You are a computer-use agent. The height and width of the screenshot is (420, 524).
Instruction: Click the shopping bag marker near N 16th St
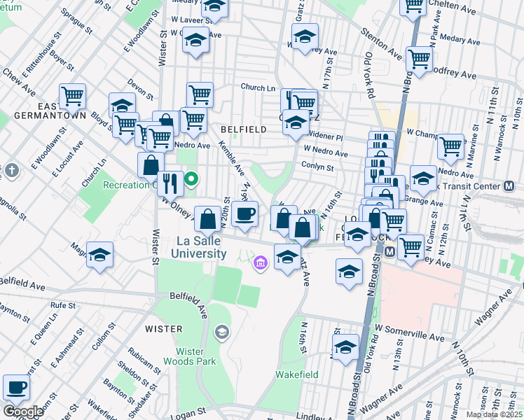[x=302, y=230]
